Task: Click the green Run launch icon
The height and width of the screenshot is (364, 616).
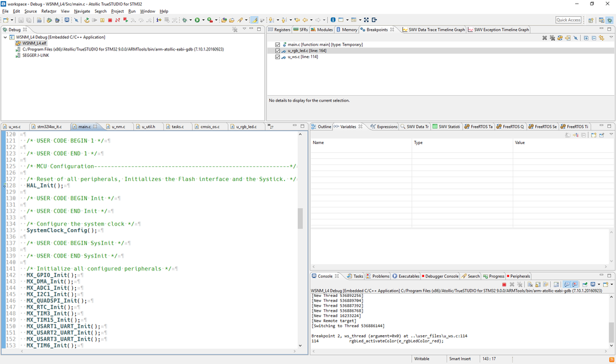Action: point(197,20)
